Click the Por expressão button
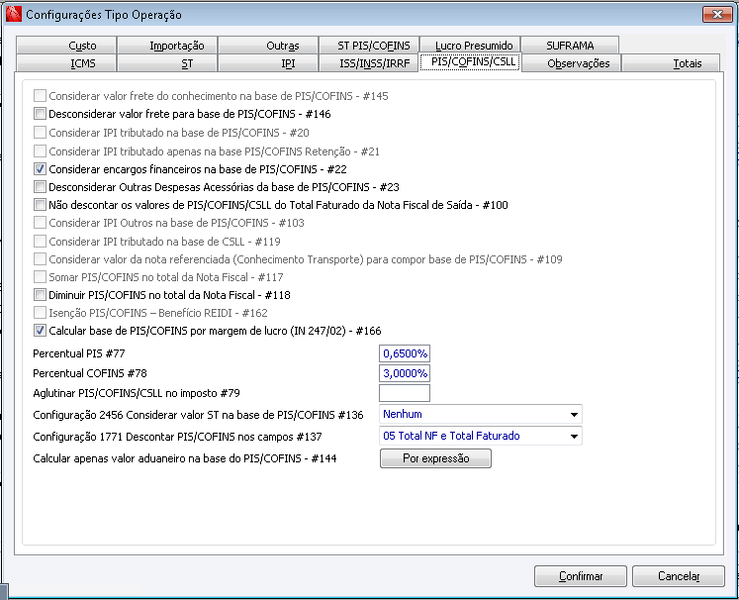The image size is (739, 600). [x=436, y=458]
